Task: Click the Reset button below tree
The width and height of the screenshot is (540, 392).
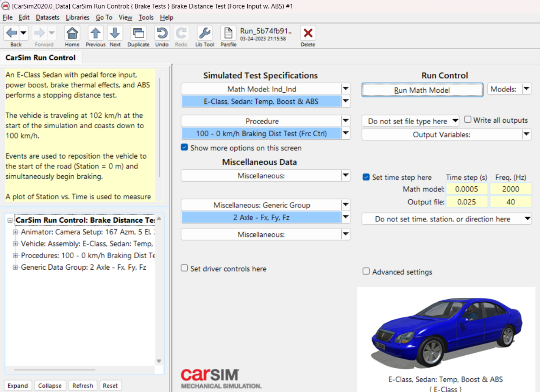Action: 110,386
